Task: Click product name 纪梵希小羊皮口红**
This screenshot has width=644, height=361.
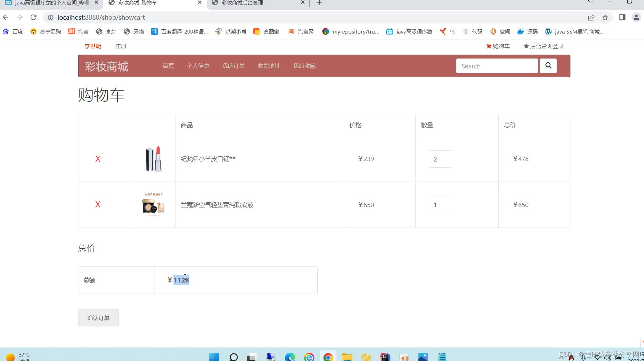Action: click(x=208, y=159)
